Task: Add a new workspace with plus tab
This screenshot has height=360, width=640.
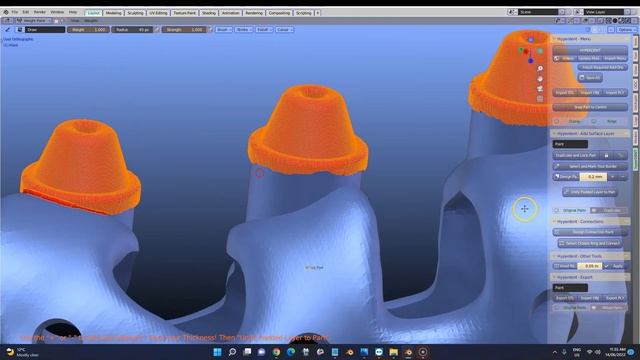Action: pyautogui.click(x=318, y=13)
